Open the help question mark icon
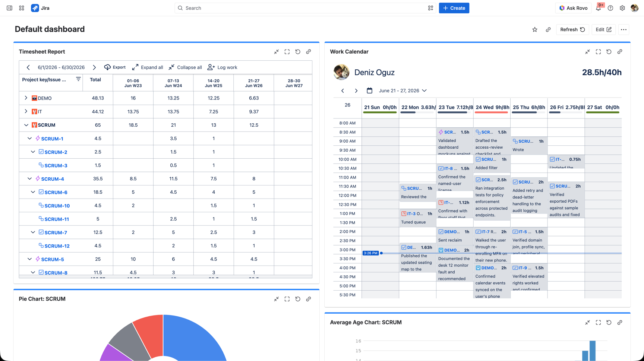The image size is (644, 361). coord(610,8)
